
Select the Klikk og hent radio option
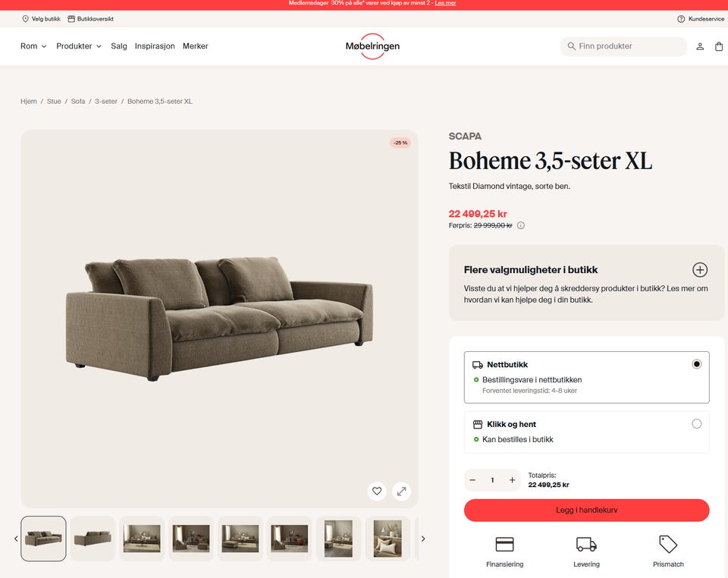696,423
